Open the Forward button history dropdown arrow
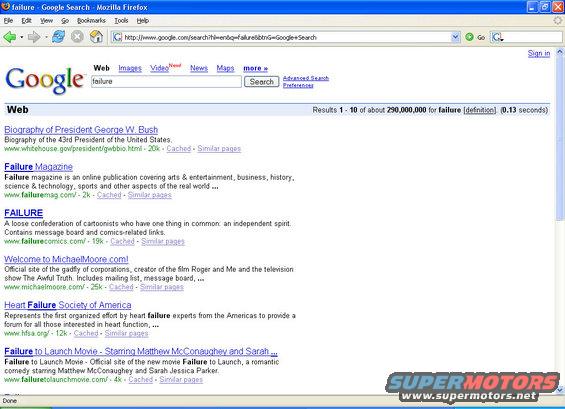This screenshot has width=565, height=409. [46, 37]
